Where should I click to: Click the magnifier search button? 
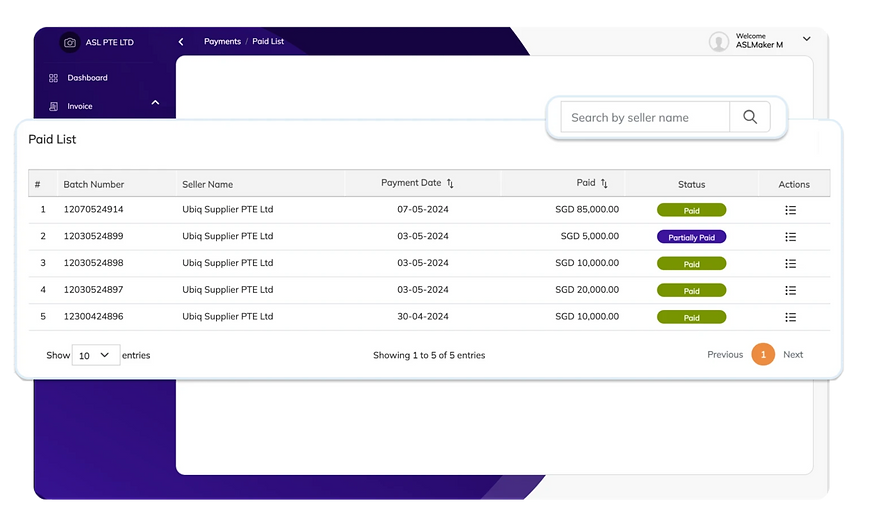click(x=750, y=117)
